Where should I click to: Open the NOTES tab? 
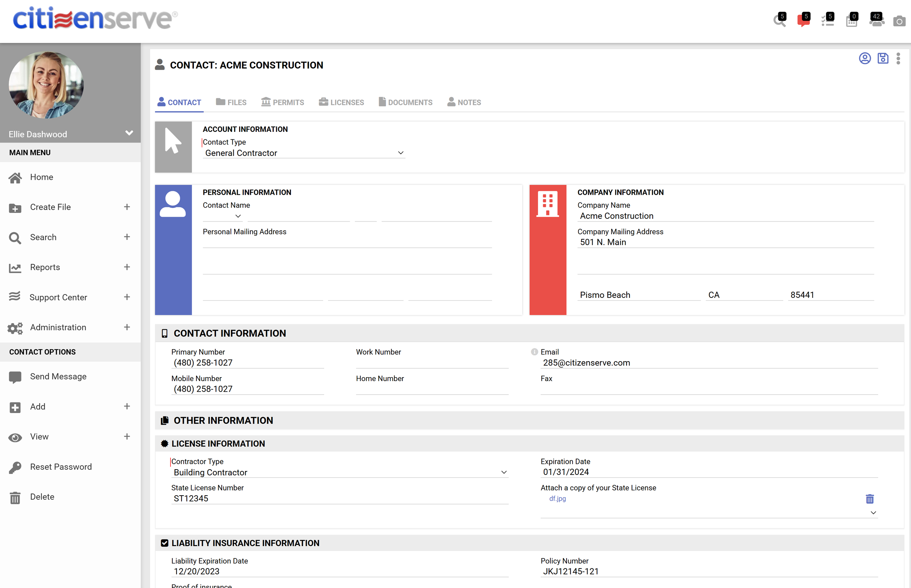(464, 102)
